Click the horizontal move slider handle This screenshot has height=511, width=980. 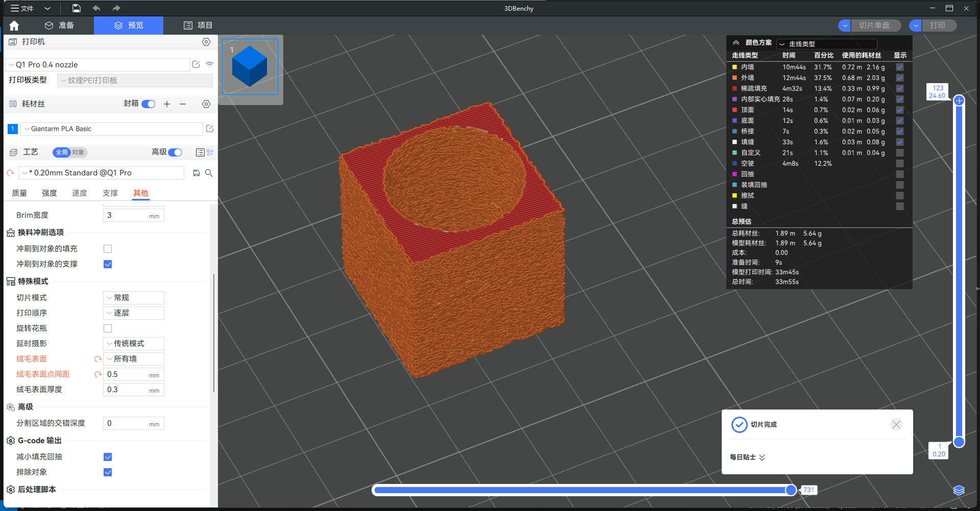(x=791, y=490)
